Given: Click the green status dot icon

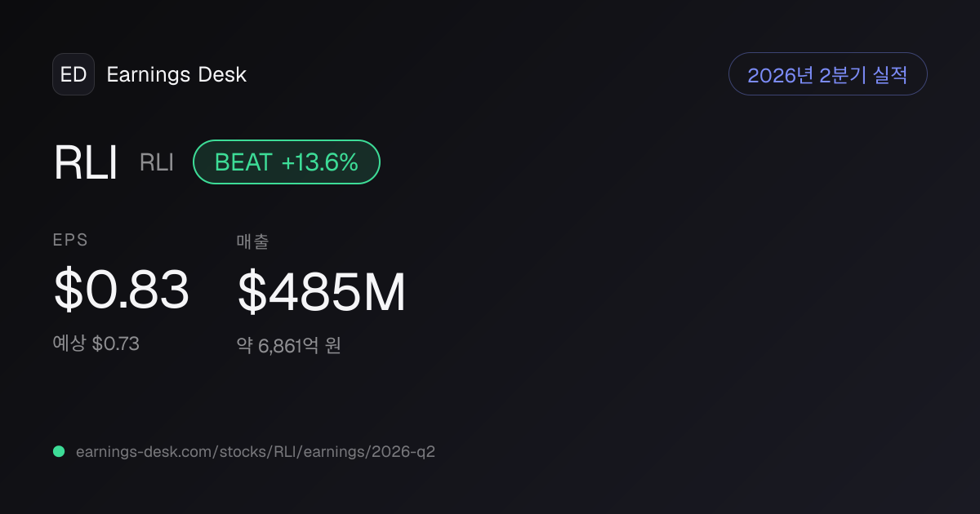Looking at the screenshot, I should pyautogui.click(x=59, y=451).
